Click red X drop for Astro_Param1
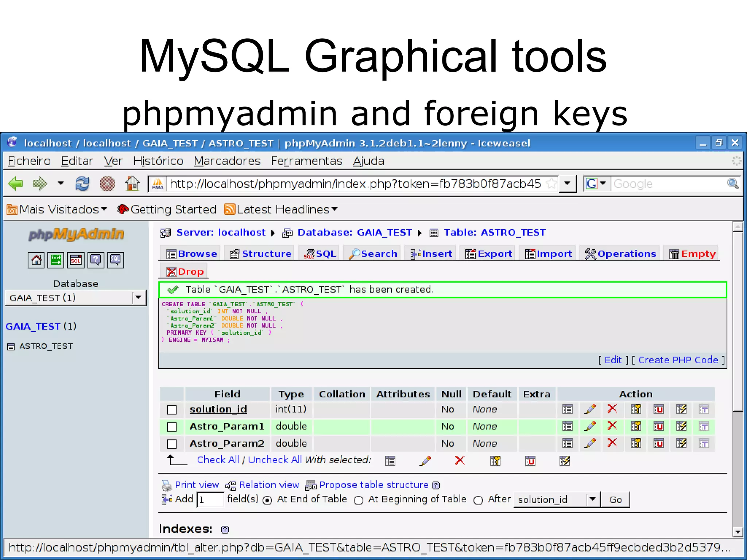 (612, 426)
